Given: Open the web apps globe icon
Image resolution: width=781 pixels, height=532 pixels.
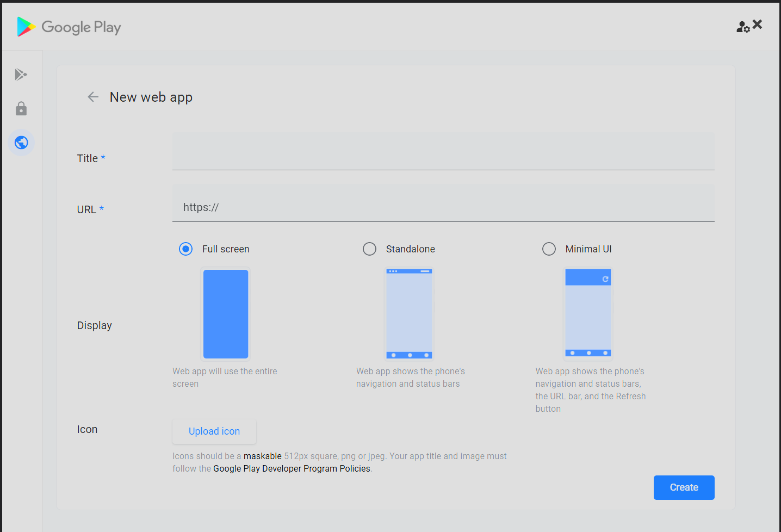Looking at the screenshot, I should pyautogui.click(x=21, y=143).
